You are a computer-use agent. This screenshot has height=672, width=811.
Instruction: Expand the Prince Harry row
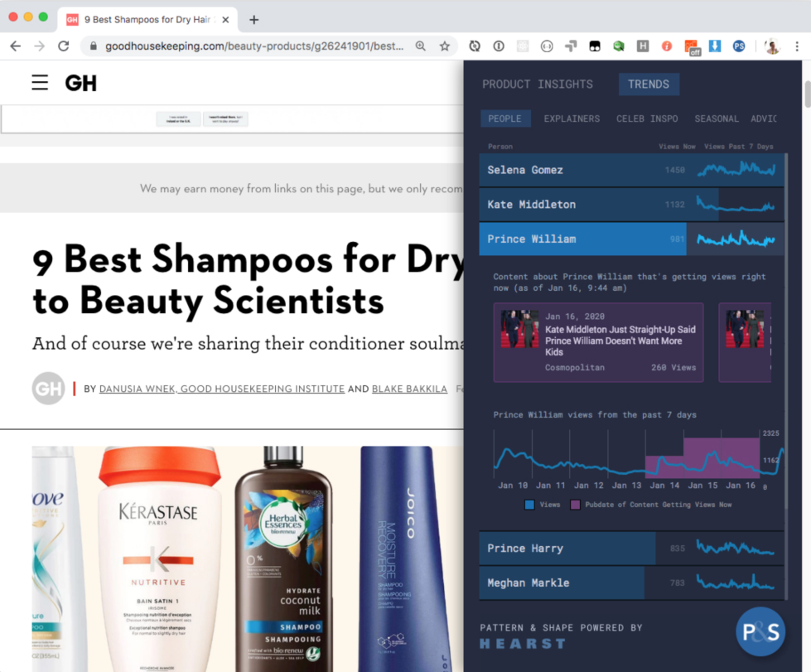(x=631, y=548)
